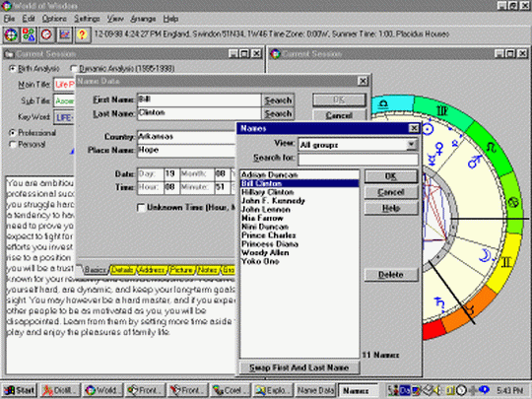Viewport: 532px width, 399px height.
Task: Open the Help menu in menu bar
Action: coord(170,19)
